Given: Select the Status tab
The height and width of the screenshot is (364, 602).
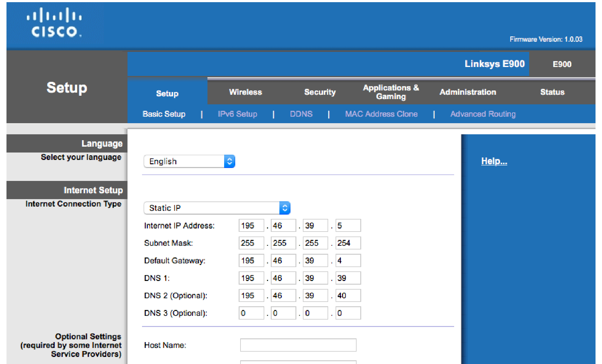Looking at the screenshot, I should tap(552, 92).
